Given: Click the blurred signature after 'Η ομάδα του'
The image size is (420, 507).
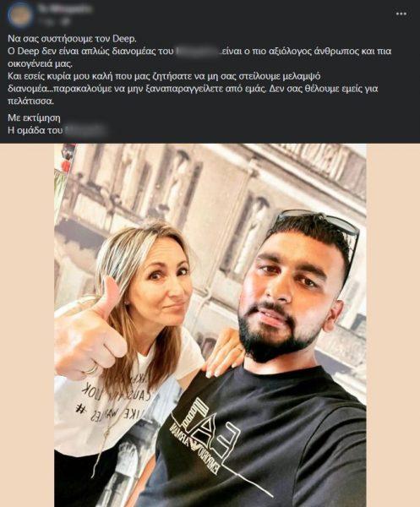Looking at the screenshot, I should [85, 131].
